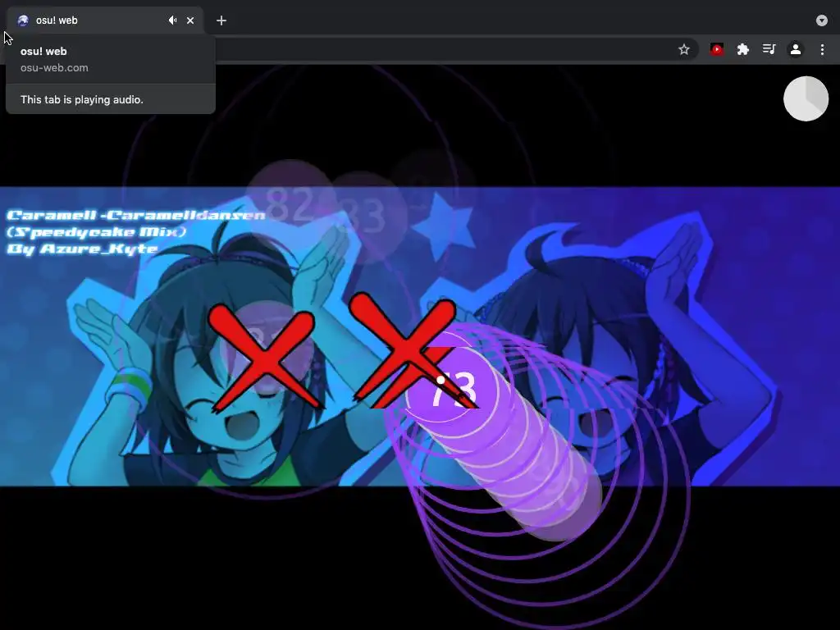Select the osu! web tab
840x630 pixels.
[x=105, y=21]
